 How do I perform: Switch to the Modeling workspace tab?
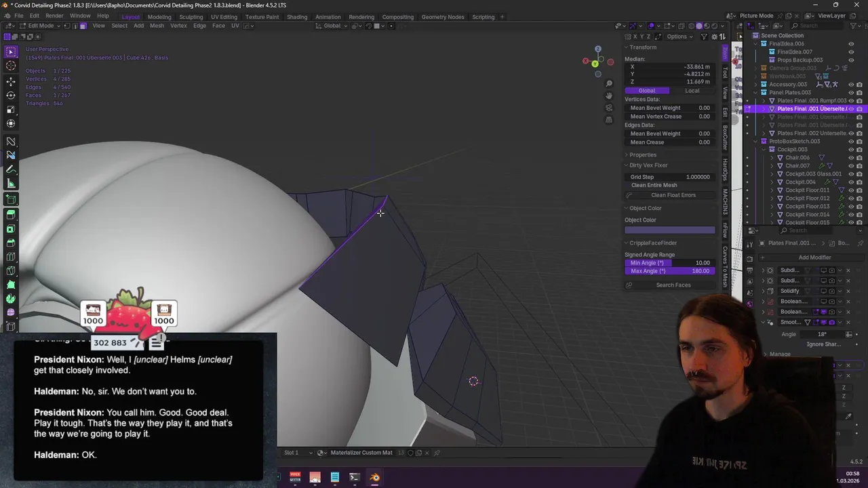[x=159, y=16]
